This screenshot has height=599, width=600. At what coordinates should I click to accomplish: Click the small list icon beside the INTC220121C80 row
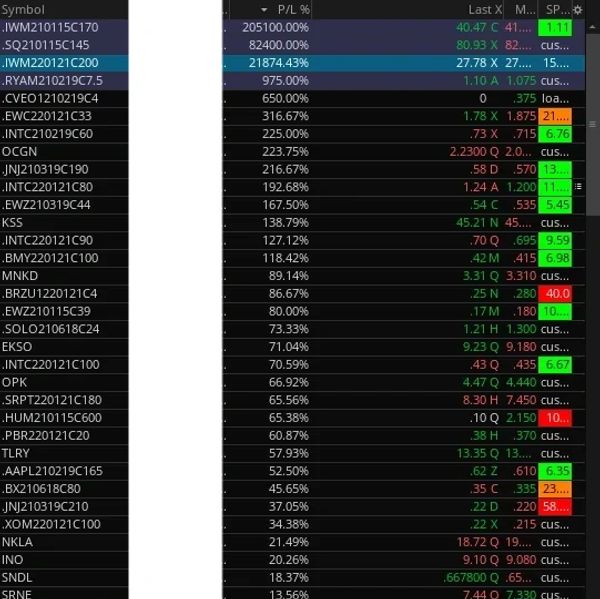(x=578, y=186)
